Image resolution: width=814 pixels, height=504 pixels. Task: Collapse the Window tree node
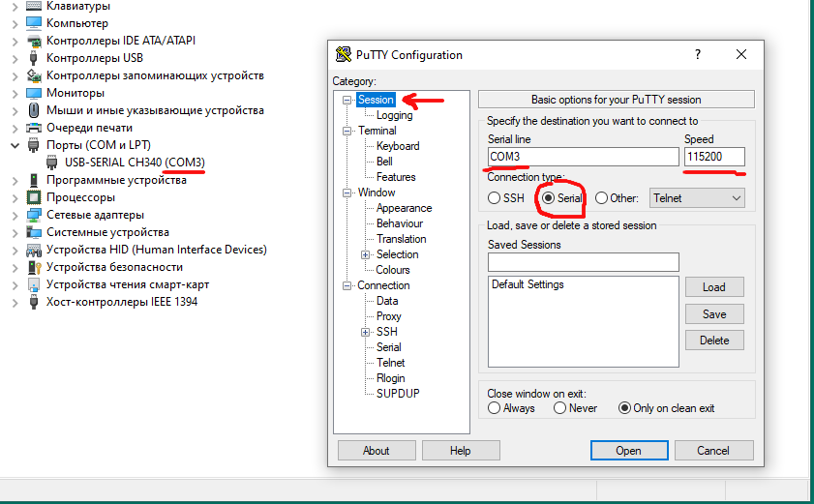point(347,193)
